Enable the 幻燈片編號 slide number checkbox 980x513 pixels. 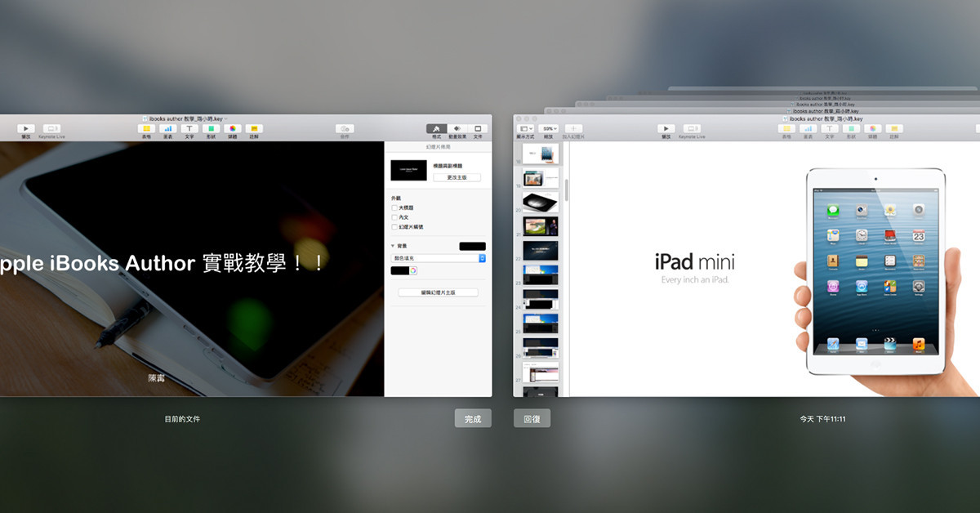pyautogui.click(x=394, y=227)
